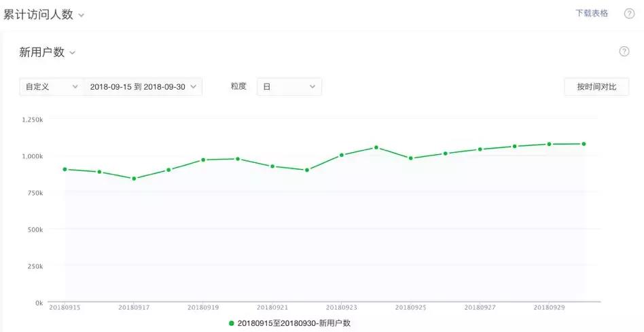Toggle the 新用户数 series legend dot
Viewport: 644px width, 332px height.
232,323
